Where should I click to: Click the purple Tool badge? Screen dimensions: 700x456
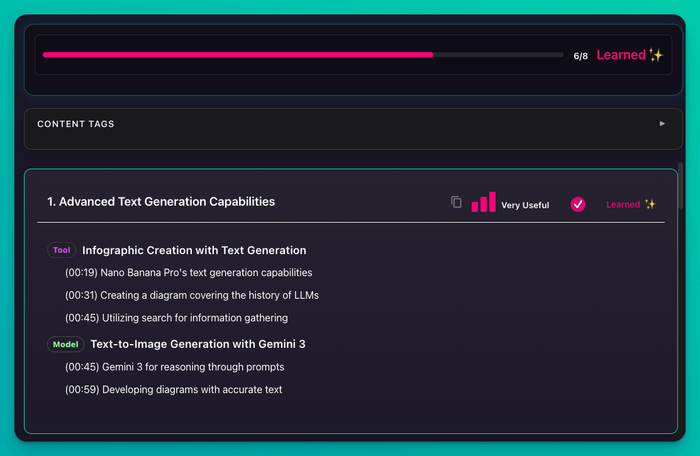(x=62, y=250)
